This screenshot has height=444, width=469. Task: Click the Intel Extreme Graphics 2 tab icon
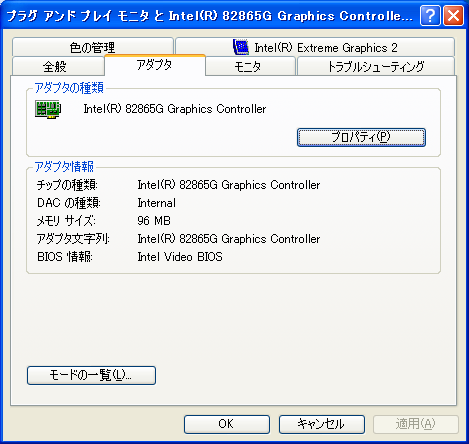tap(241, 47)
